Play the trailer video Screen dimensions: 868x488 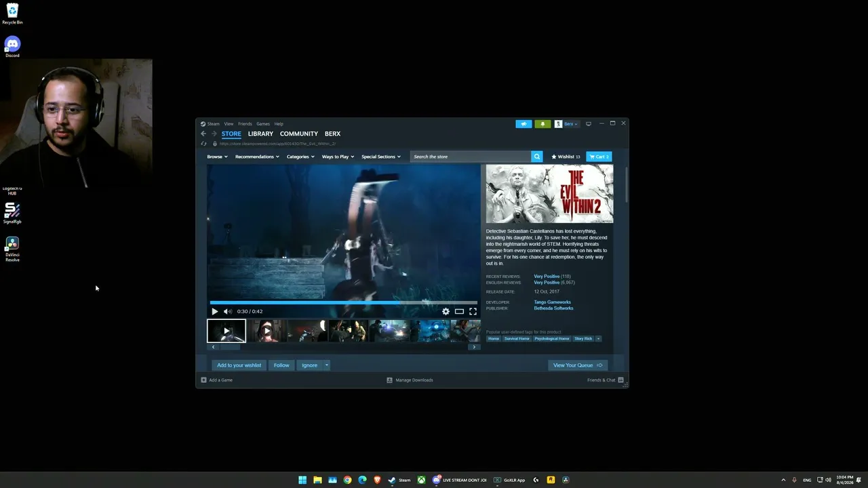(x=215, y=312)
